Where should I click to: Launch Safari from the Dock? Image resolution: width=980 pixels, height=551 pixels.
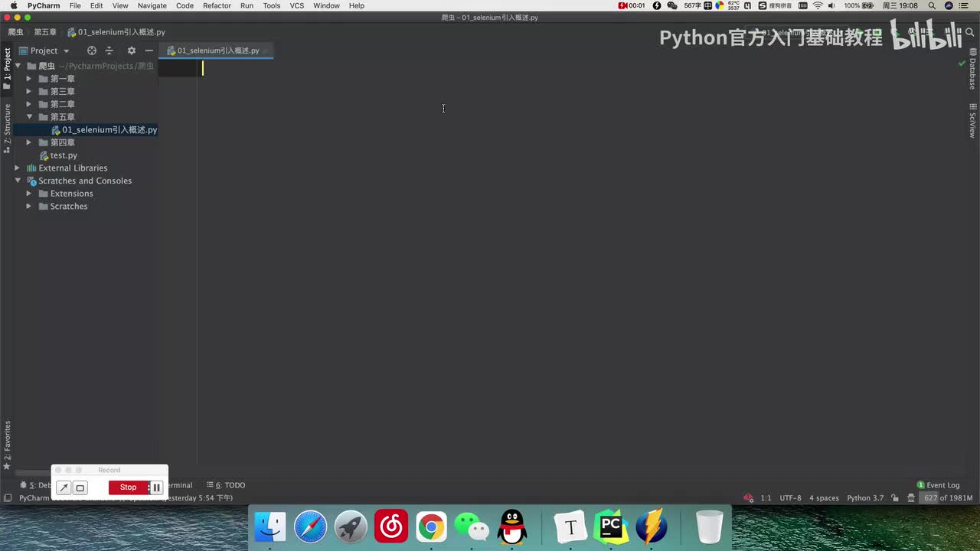click(x=311, y=527)
